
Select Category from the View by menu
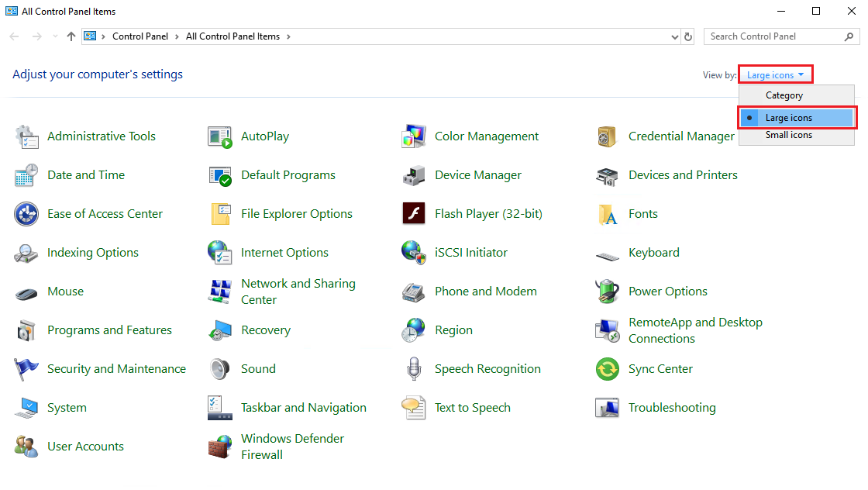[x=797, y=95]
